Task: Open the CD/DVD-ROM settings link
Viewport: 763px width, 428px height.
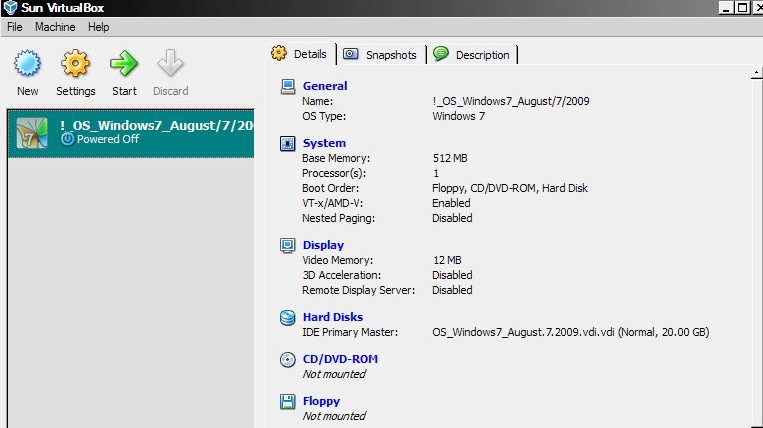Action: (x=340, y=359)
